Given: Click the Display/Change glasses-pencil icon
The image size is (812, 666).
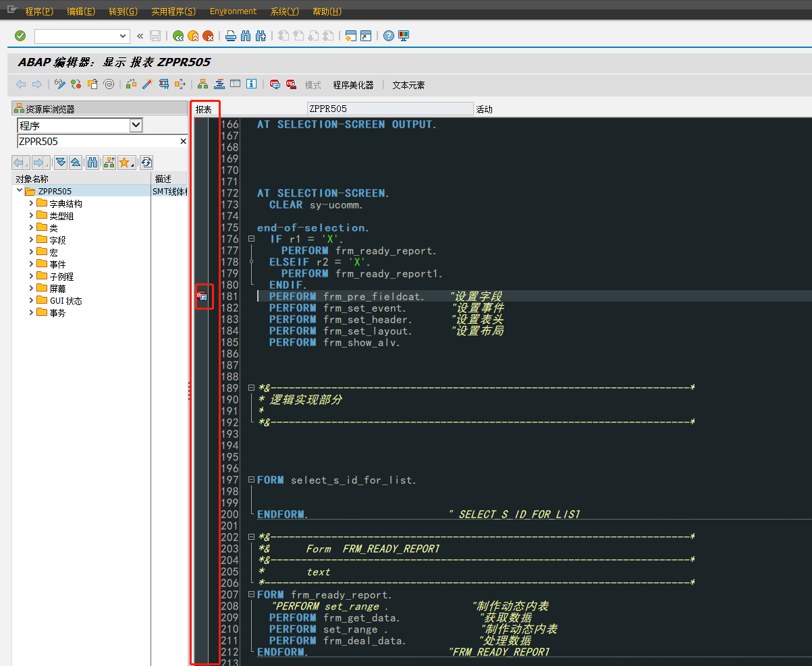Looking at the screenshot, I should pyautogui.click(x=60, y=84).
